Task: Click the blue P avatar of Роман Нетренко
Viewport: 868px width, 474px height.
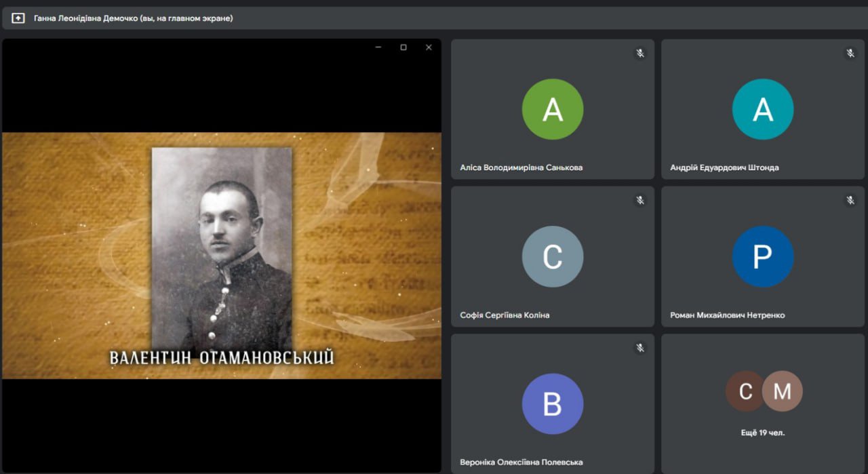Action: point(763,257)
